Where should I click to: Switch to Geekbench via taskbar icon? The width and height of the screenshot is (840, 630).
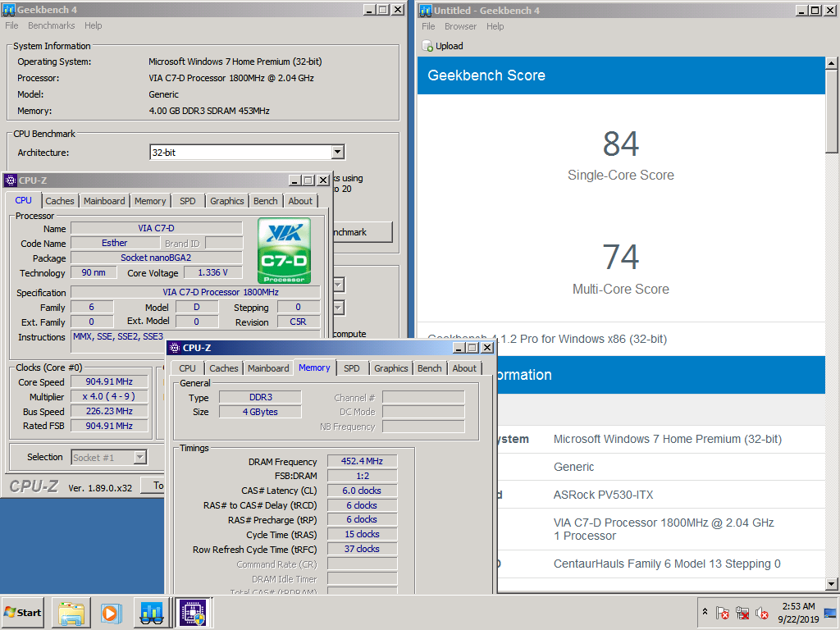tap(152, 612)
